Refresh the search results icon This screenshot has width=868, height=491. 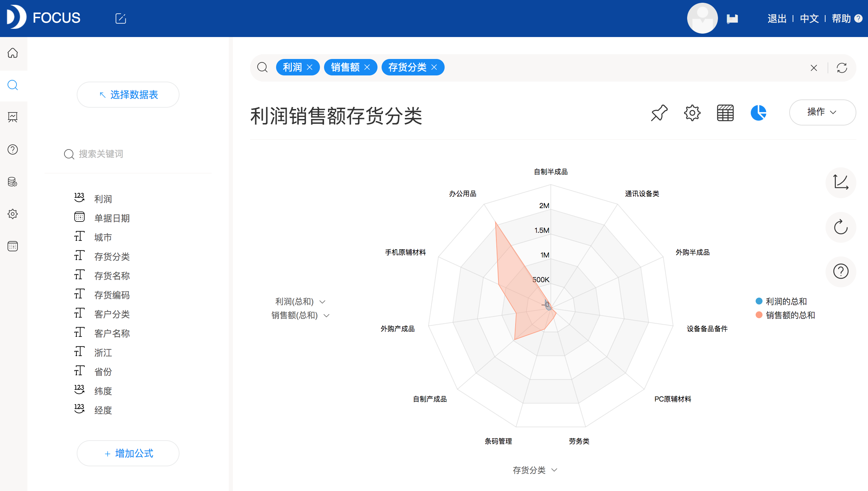[842, 68]
